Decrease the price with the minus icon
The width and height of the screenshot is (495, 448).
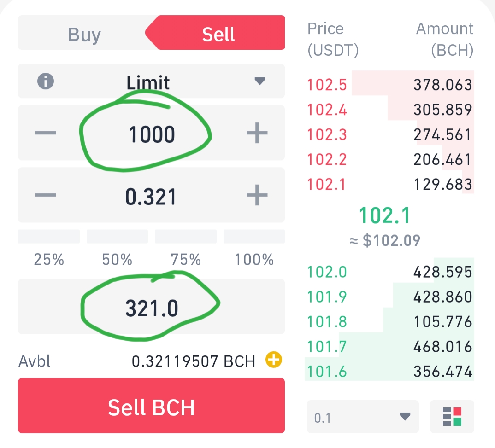(46, 133)
